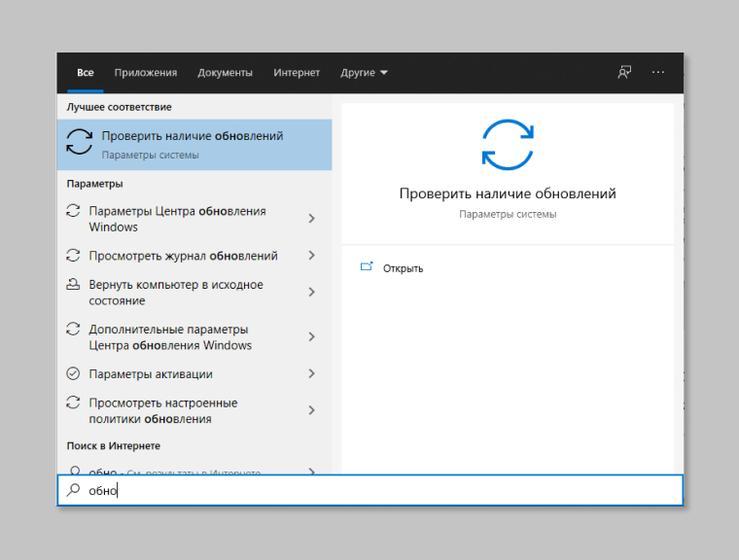Click icon beside Параметры Центра обновления Windows
Viewport: 739px width, 560px height.
[x=73, y=211]
